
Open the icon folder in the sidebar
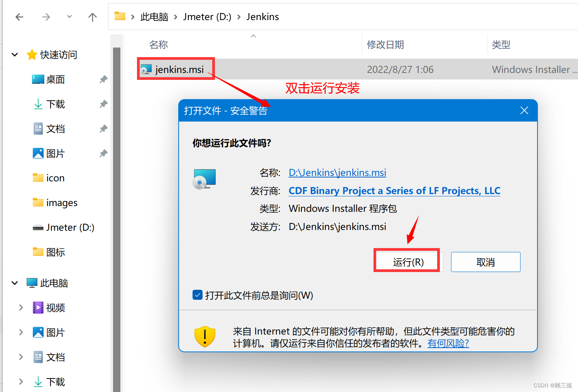click(56, 178)
